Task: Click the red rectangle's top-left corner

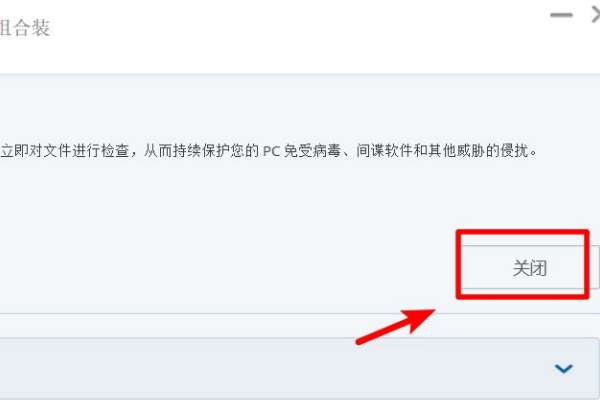Action: coord(458,232)
